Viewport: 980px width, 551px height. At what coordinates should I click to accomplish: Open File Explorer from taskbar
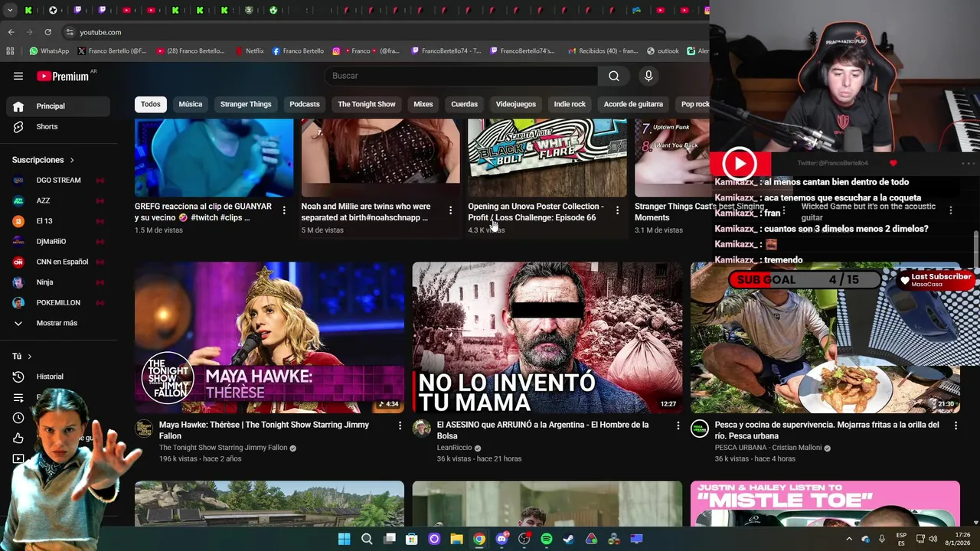coord(456,539)
